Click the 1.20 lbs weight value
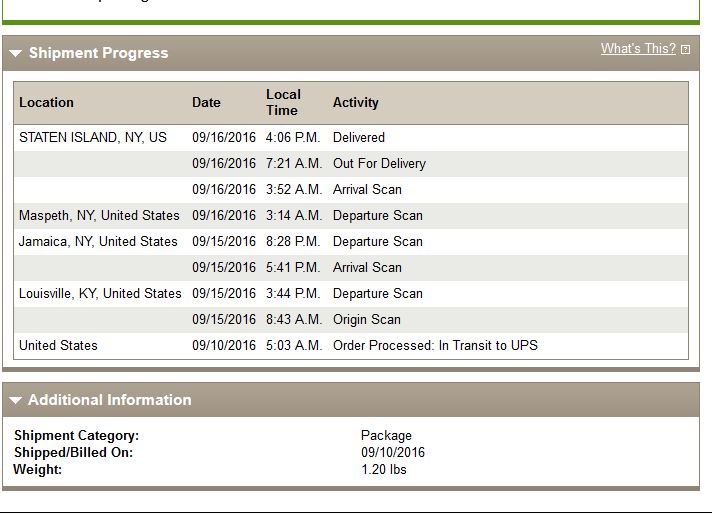 click(384, 469)
